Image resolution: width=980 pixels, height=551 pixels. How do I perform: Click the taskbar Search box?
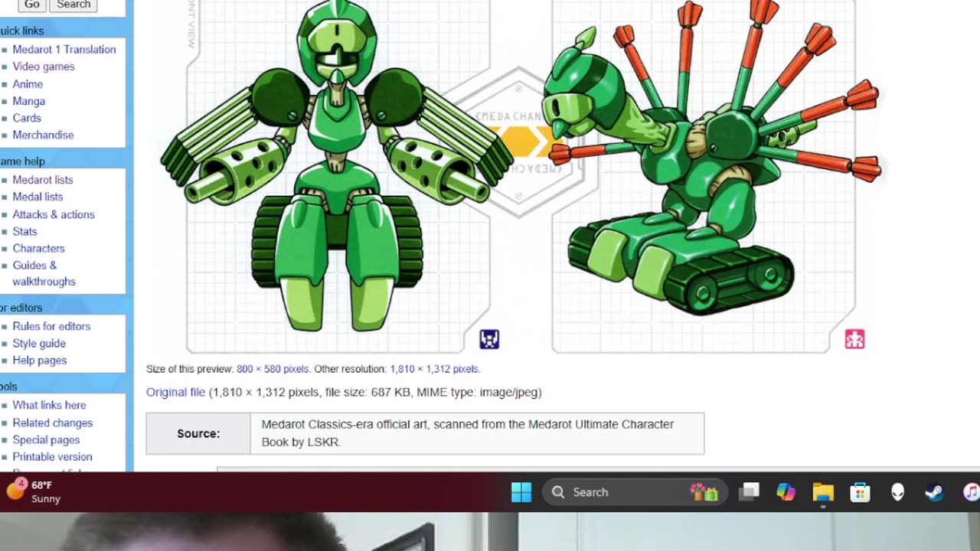point(633,492)
